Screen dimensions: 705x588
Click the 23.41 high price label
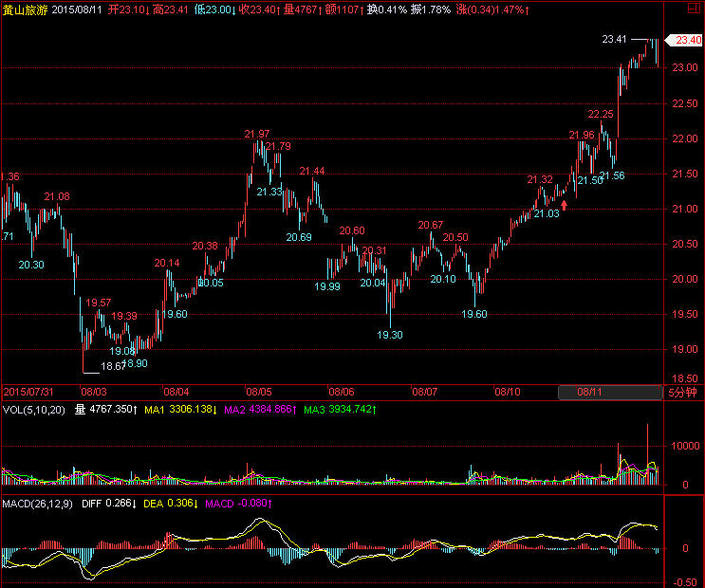[614, 40]
